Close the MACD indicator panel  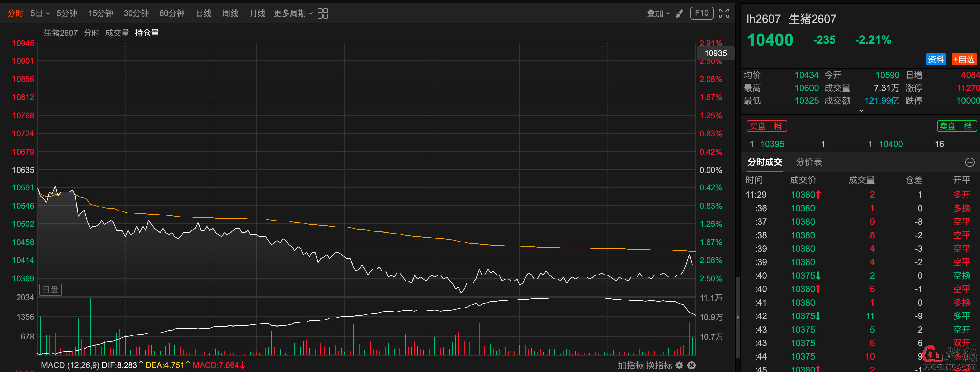tap(692, 365)
